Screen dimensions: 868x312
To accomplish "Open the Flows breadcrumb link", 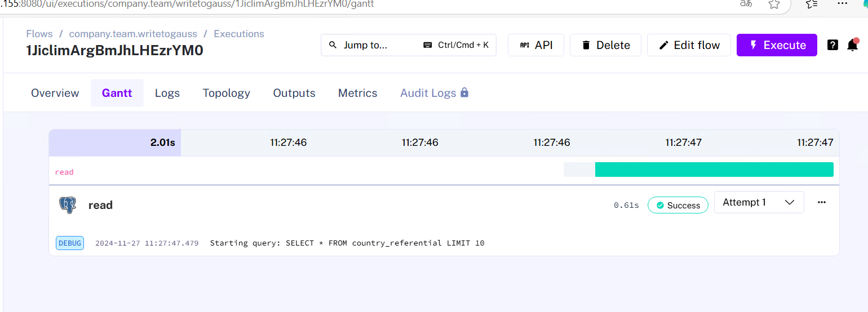I will (x=39, y=34).
